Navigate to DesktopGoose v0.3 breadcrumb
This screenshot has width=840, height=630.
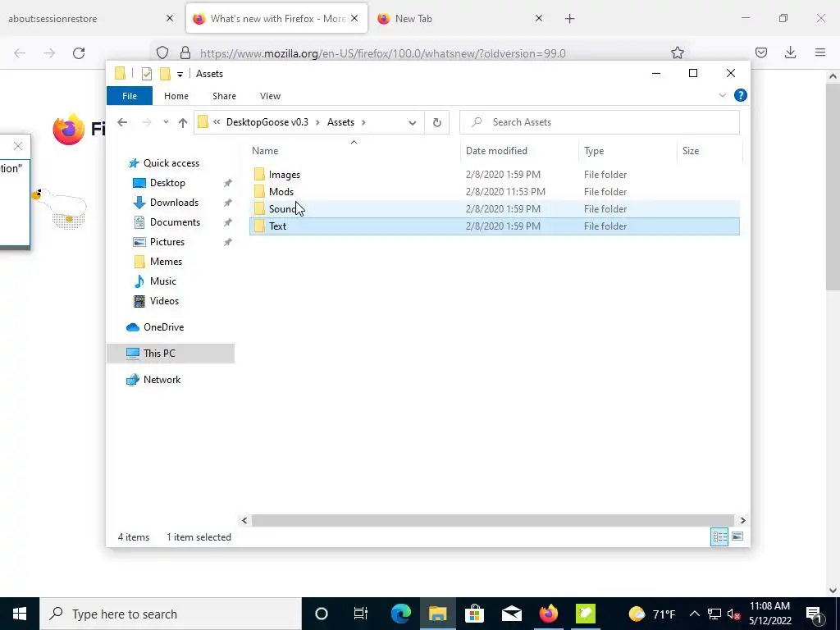pos(267,122)
